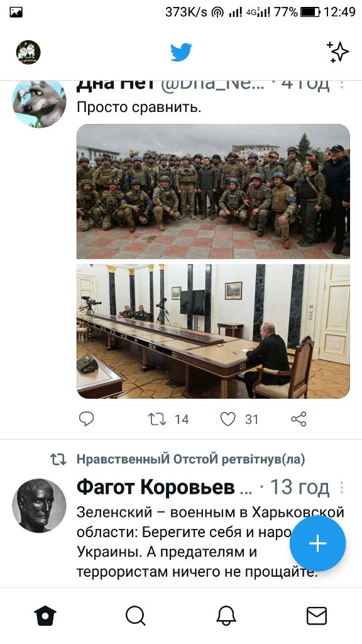Tap the Twitter bird logo
Viewport: 362px width, 644px height.
(x=181, y=52)
